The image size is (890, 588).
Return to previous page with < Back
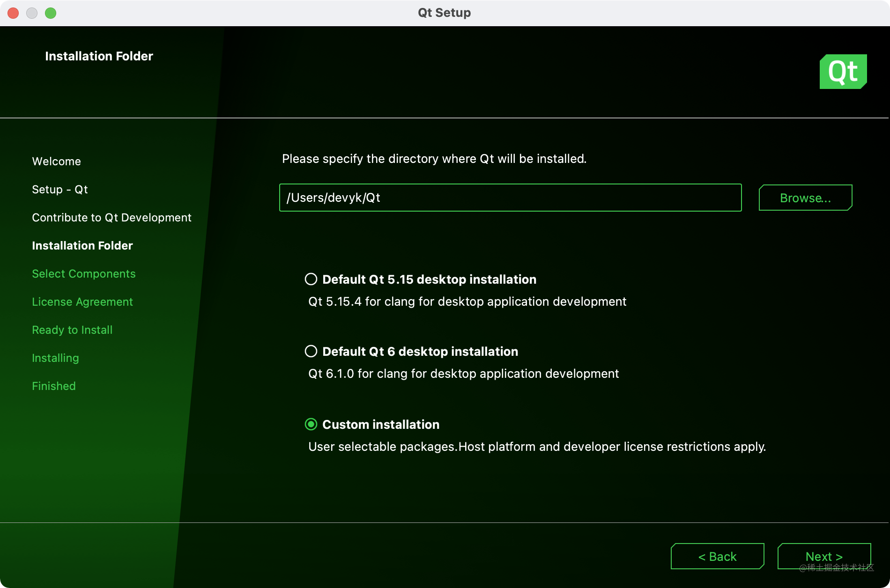(x=717, y=556)
